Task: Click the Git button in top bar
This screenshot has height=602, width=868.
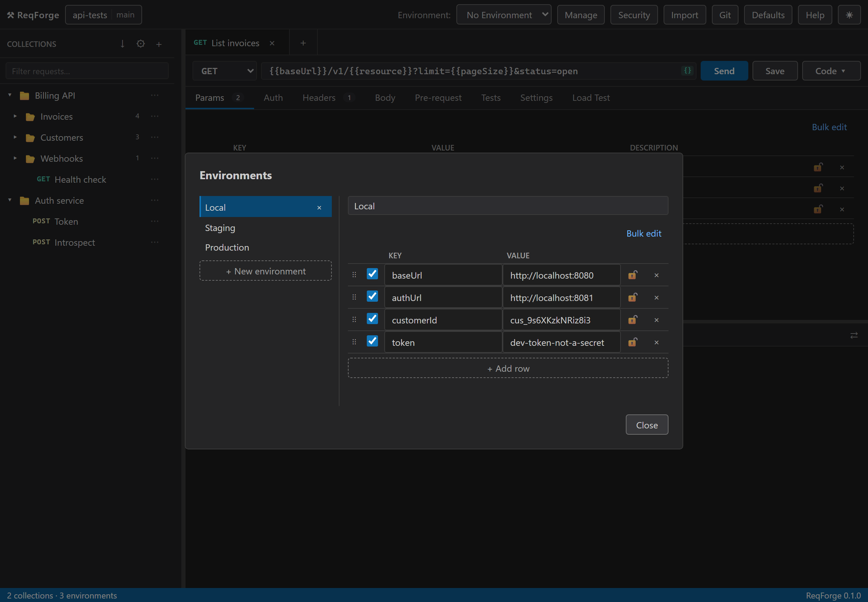Action: tap(724, 15)
